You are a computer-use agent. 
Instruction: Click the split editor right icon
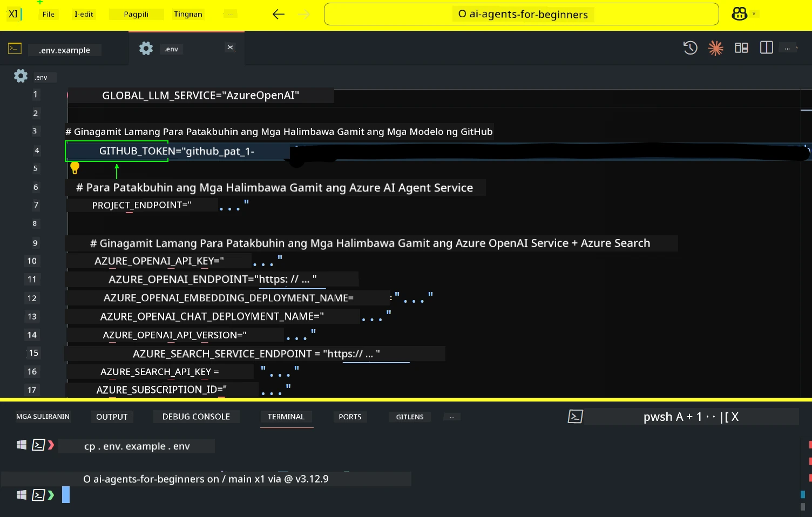point(766,48)
